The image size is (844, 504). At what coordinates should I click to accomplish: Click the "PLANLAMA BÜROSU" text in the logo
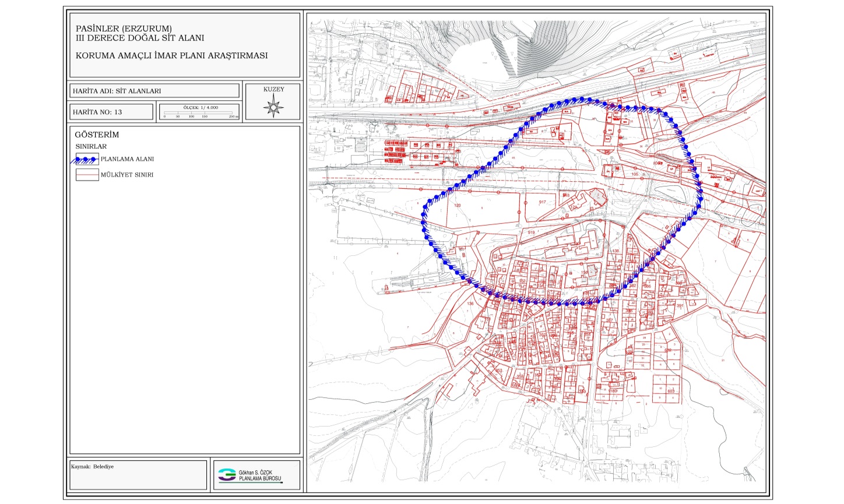pyautogui.click(x=260, y=478)
